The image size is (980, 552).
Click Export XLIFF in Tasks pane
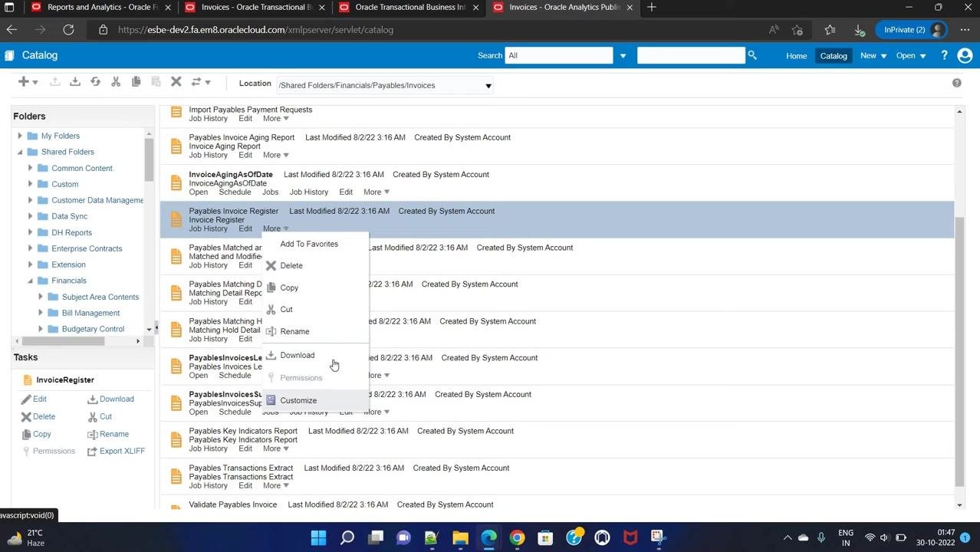pos(116,451)
